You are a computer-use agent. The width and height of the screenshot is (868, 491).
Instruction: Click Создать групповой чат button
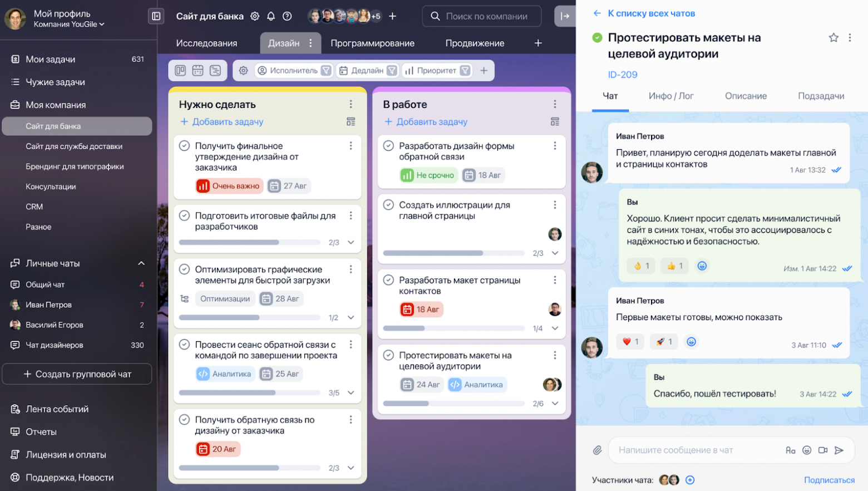tap(77, 374)
